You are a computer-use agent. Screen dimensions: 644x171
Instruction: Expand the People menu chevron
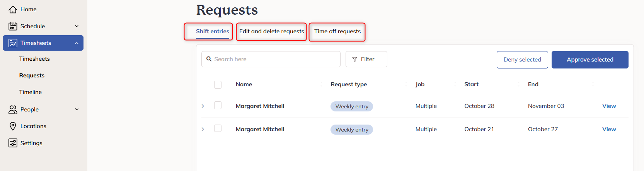[77, 109]
